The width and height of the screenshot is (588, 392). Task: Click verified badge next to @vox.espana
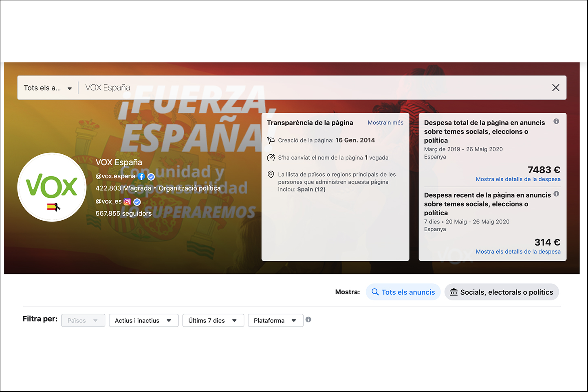click(151, 177)
